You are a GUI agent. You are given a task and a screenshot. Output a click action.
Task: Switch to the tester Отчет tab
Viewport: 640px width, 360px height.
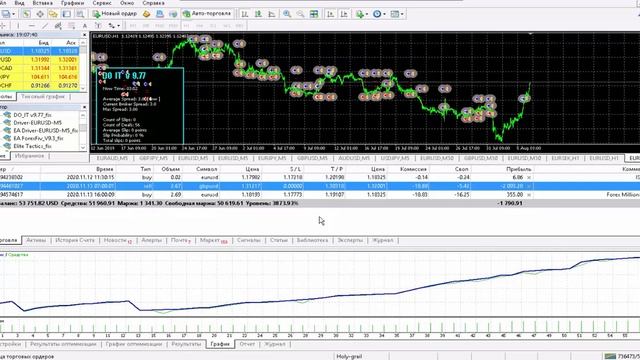tap(247, 344)
